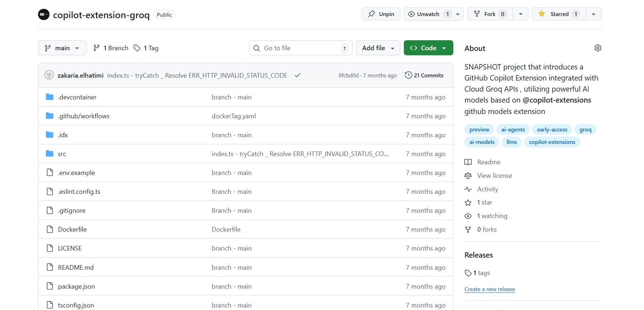
Task: Open the Activity link in About
Action: pyautogui.click(x=488, y=189)
